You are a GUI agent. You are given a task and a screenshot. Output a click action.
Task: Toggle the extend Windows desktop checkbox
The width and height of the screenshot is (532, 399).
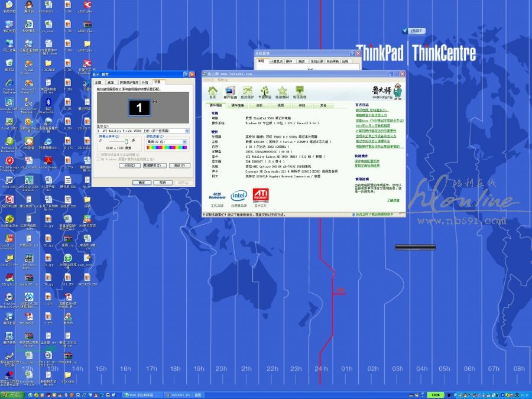98,159
